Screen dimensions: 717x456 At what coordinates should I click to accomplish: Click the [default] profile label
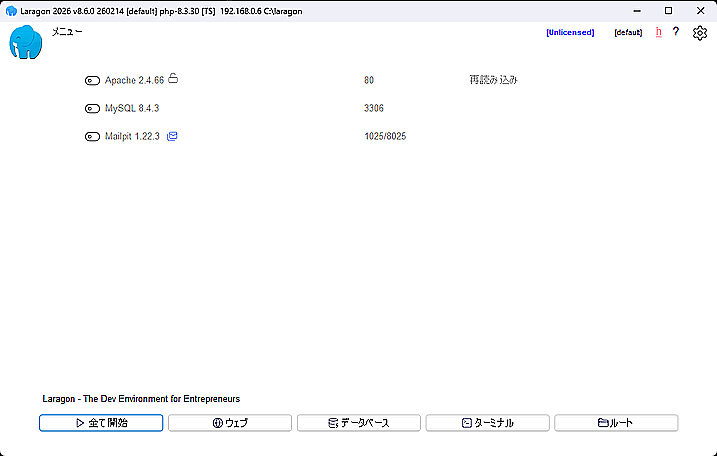[628, 32]
